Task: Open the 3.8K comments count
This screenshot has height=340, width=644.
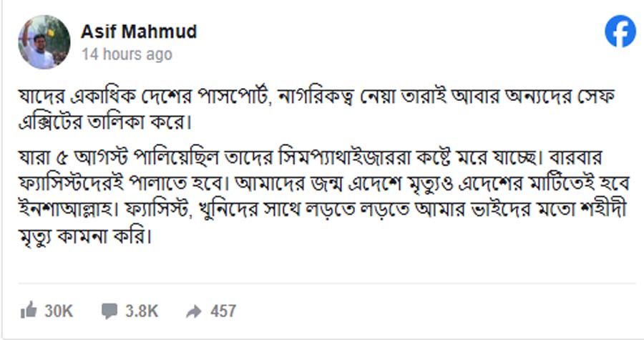Action: [x=140, y=311]
